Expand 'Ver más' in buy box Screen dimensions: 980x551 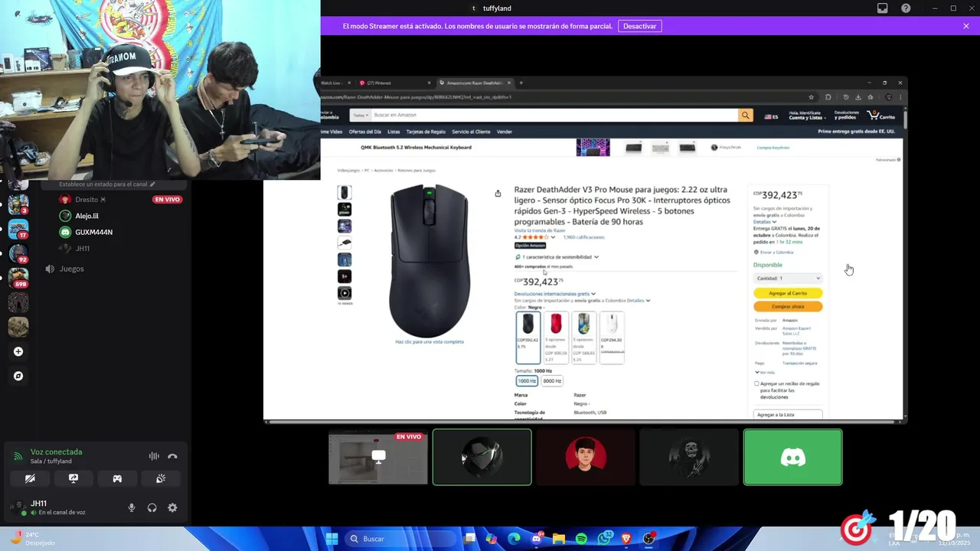[x=764, y=373]
